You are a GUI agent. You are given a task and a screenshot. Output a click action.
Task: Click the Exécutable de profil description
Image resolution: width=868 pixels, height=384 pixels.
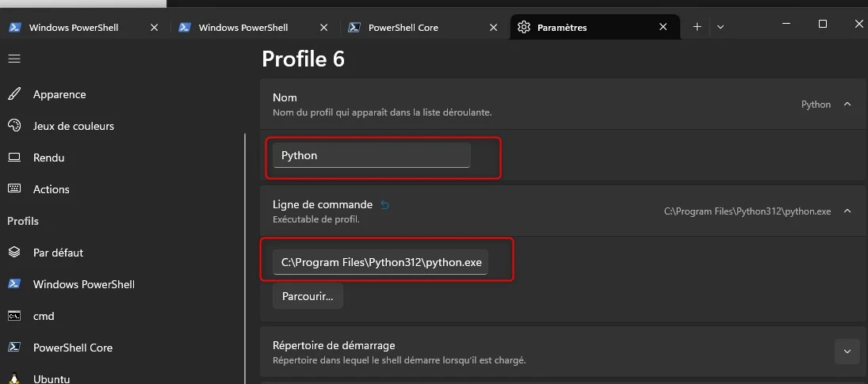[x=316, y=219]
